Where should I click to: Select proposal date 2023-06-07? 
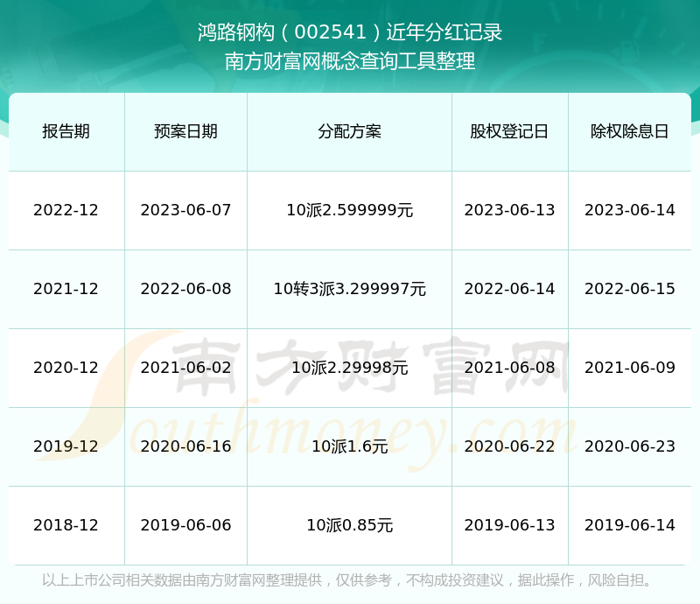[185, 210]
